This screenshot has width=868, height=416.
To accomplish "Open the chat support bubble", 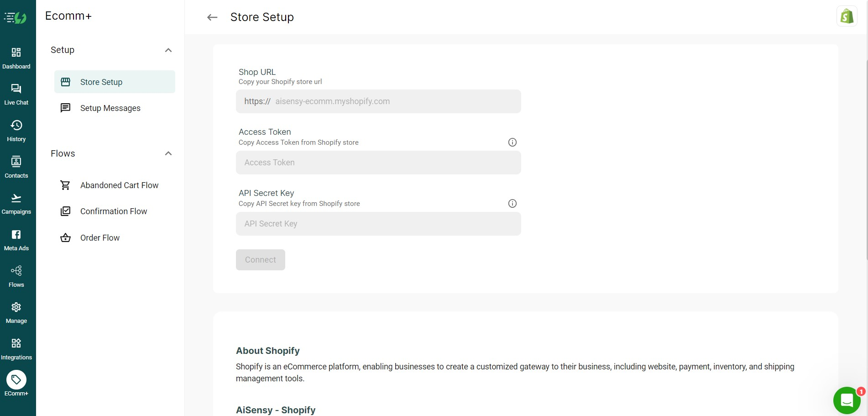I will pyautogui.click(x=847, y=400).
